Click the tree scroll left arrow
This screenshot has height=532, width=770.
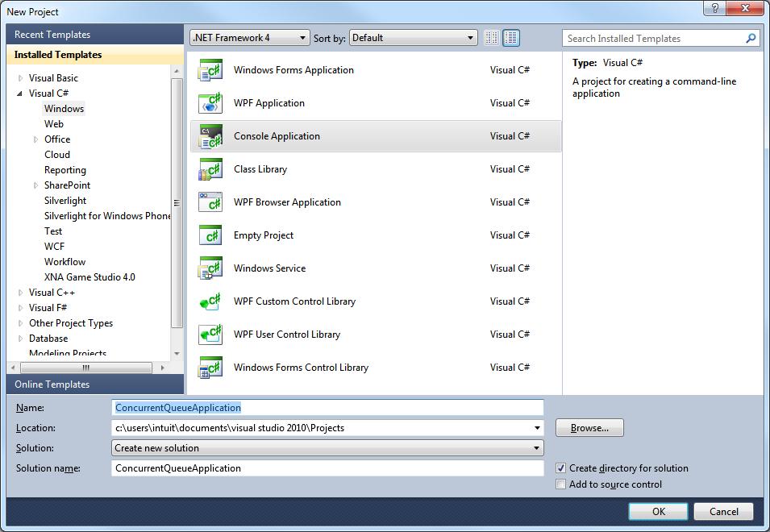pos(13,368)
